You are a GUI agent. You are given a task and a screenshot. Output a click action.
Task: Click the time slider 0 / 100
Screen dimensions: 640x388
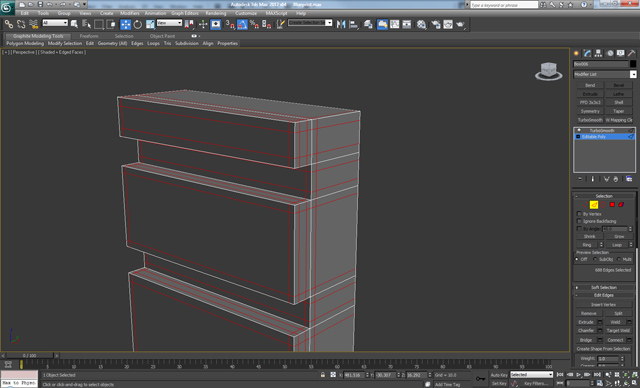29,356
